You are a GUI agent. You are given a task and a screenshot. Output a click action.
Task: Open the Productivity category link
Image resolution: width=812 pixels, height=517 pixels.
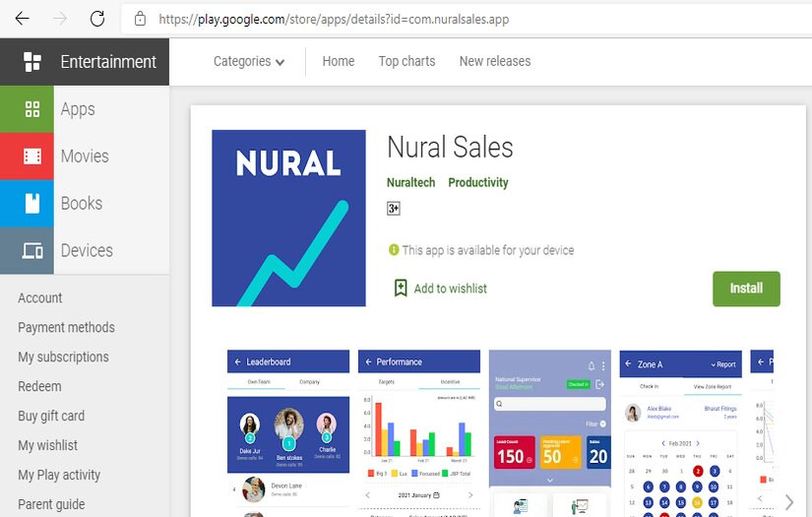pyautogui.click(x=478, y=182)
